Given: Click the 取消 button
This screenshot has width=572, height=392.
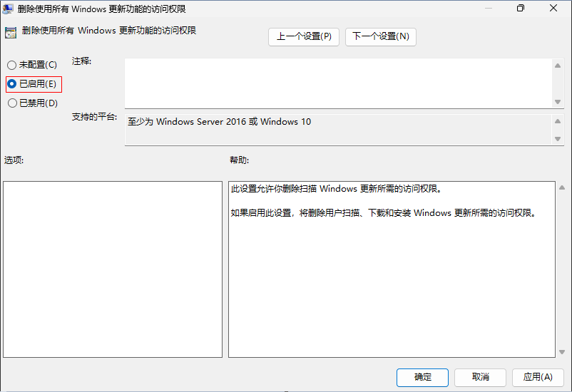Looking at the screenshot, I should tap(480, 378).
